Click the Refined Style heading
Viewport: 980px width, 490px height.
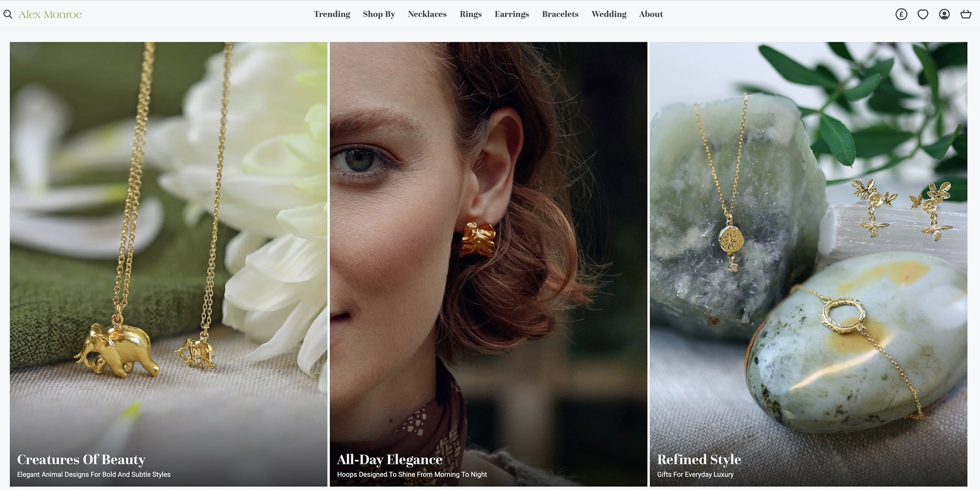pos(699,460)
